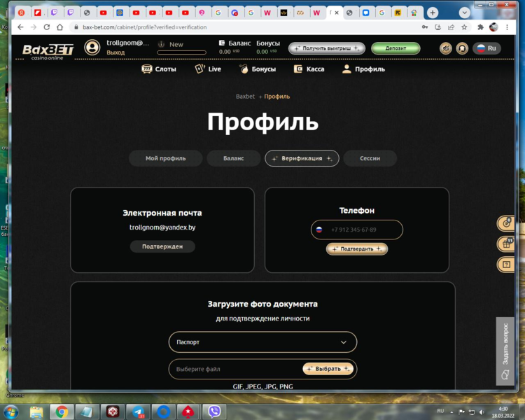
Task: Click the wallet icon next to Баланс
Action: pos(221,43)
